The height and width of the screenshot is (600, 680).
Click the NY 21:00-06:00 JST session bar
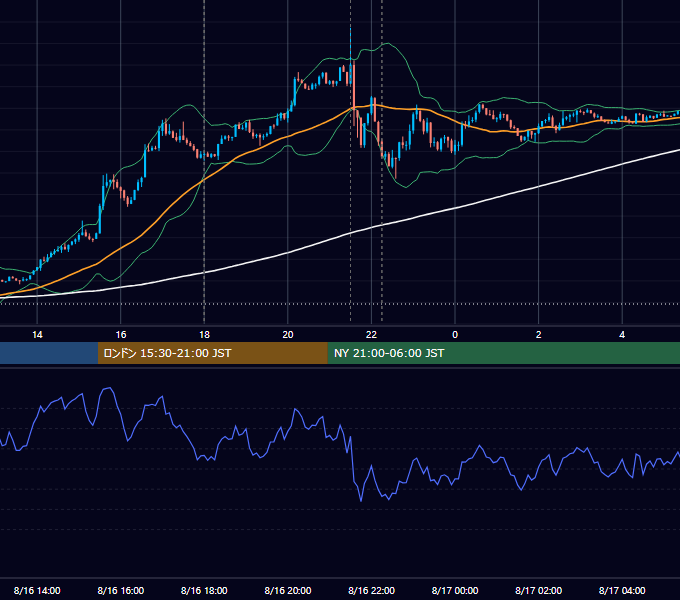click(503, 353)
